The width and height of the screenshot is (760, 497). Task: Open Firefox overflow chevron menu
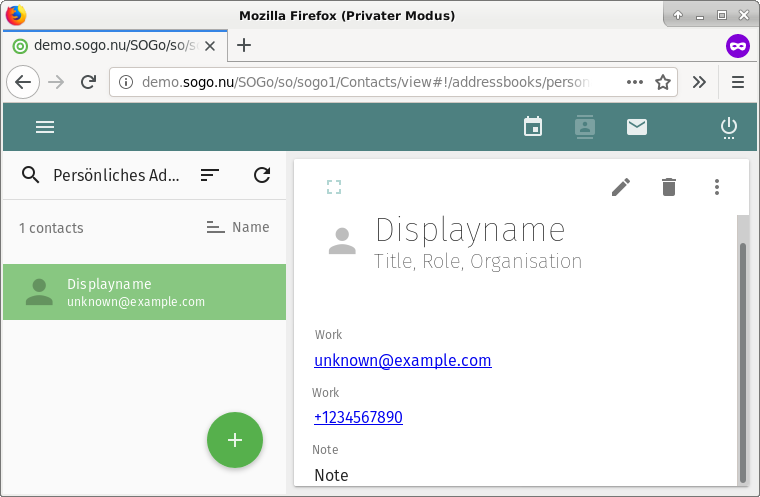click(x=699, y=82)
